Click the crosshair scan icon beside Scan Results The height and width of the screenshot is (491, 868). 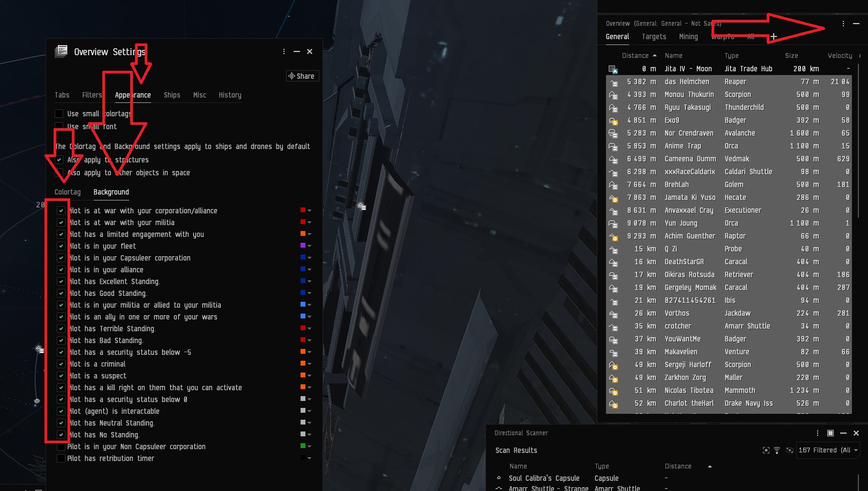click(x=766, y=450)
